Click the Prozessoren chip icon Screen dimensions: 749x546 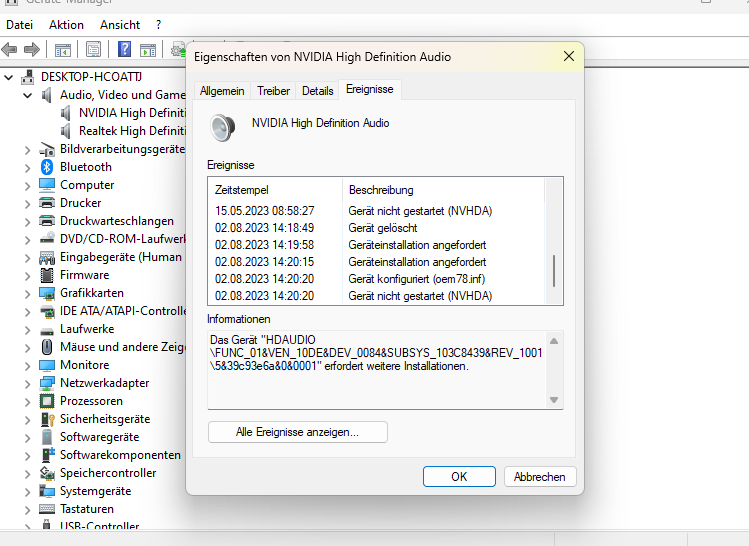47,401
